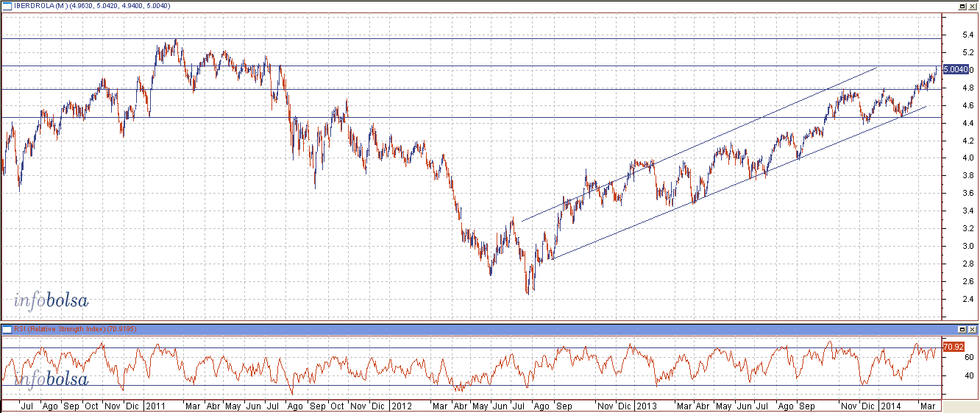The width and height of the screenshot is (980, 413).
Task: Click the 2013 year marker on time axis
Action: pyautogui.click(x=646, y=406)
